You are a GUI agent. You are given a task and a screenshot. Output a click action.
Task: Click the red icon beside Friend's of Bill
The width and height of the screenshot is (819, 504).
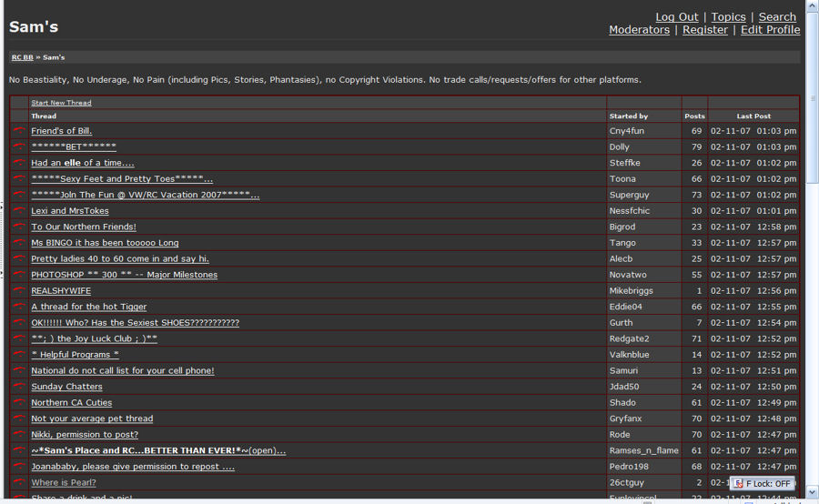click(x=19, y=131)
